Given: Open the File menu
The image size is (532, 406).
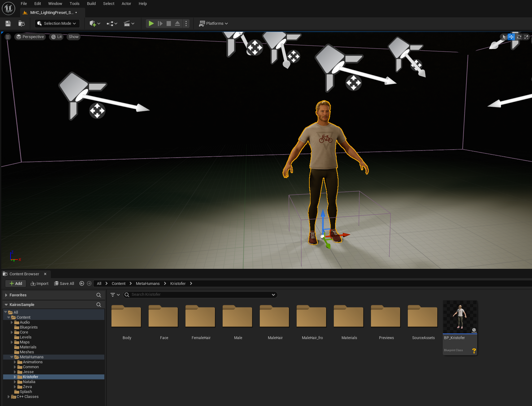Looking at the screenshot, I should pyautogui.click(x=24, y=4).
